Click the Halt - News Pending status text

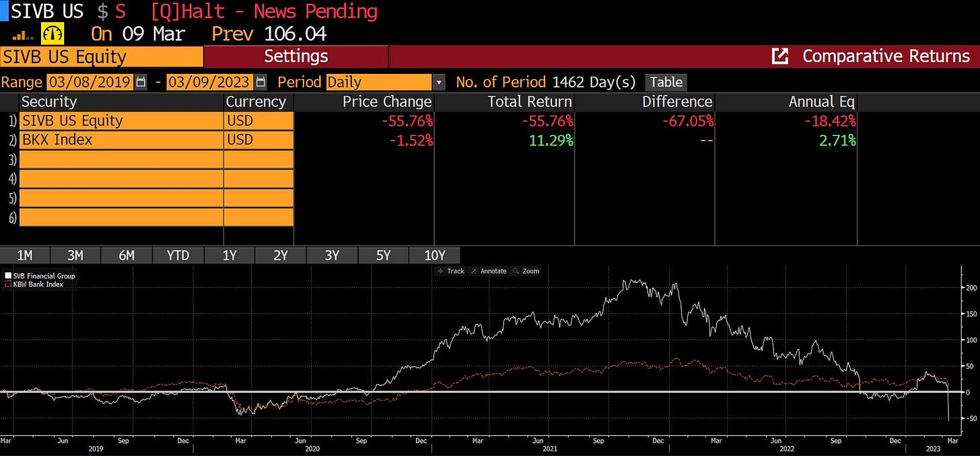[265, 11]
